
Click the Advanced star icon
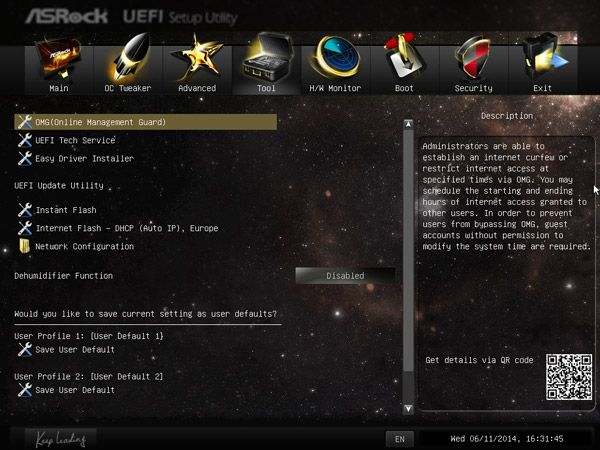click(197, 57)
